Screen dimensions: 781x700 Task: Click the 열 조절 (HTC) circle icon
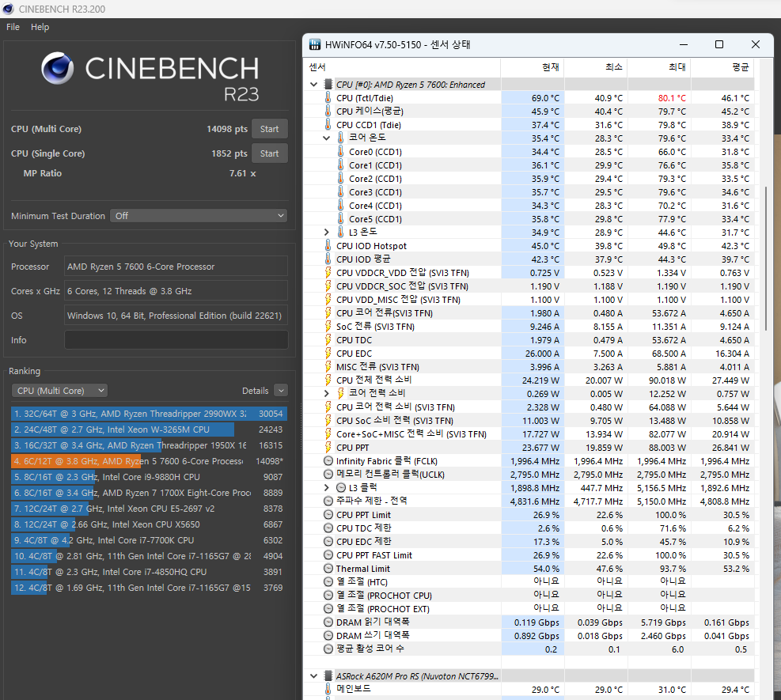(x=328, y=581)
